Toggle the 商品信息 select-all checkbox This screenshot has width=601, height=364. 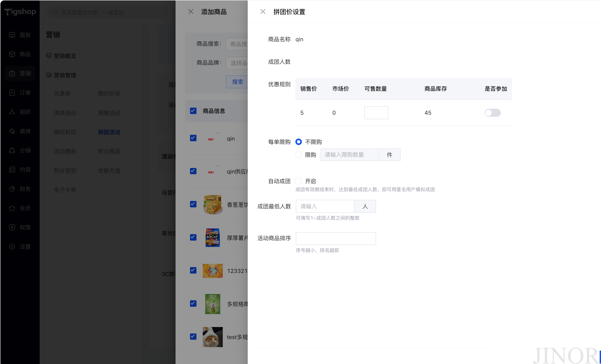pyautogui.click(x=193, y=111)
